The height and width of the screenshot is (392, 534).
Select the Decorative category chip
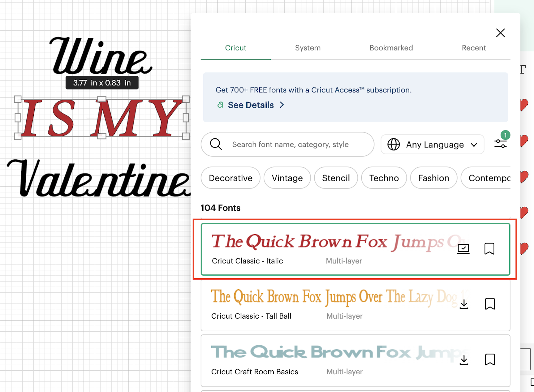231,178
